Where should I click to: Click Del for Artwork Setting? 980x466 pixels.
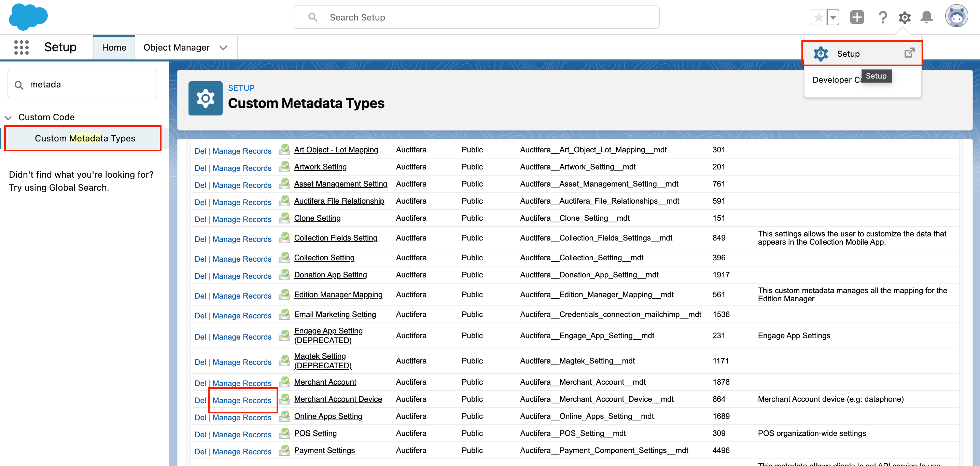coord(200,168)
